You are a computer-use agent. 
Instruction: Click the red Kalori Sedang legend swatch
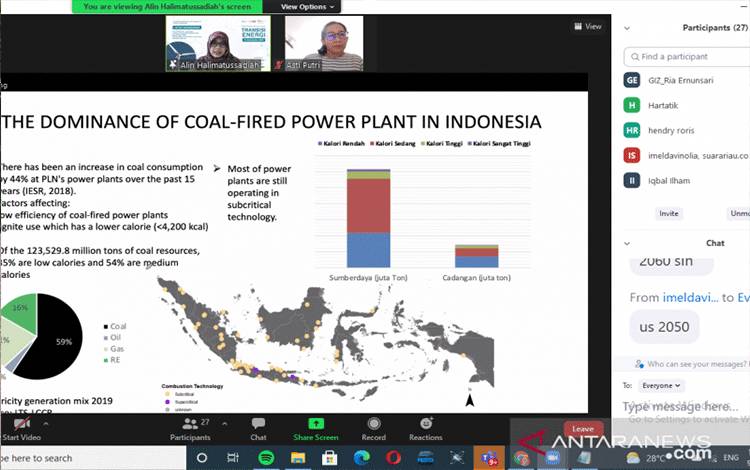(x=372, y=143)
